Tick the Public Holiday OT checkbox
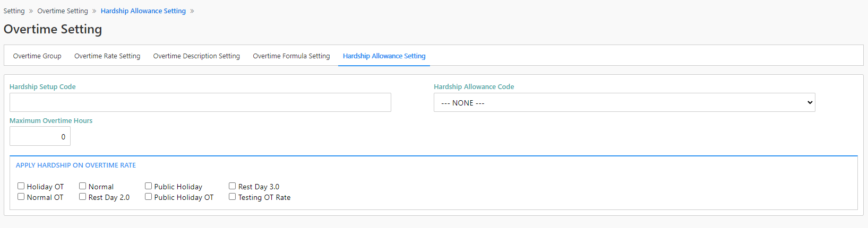The height and width of the screenshot is (228, 868). click(149, 197)
